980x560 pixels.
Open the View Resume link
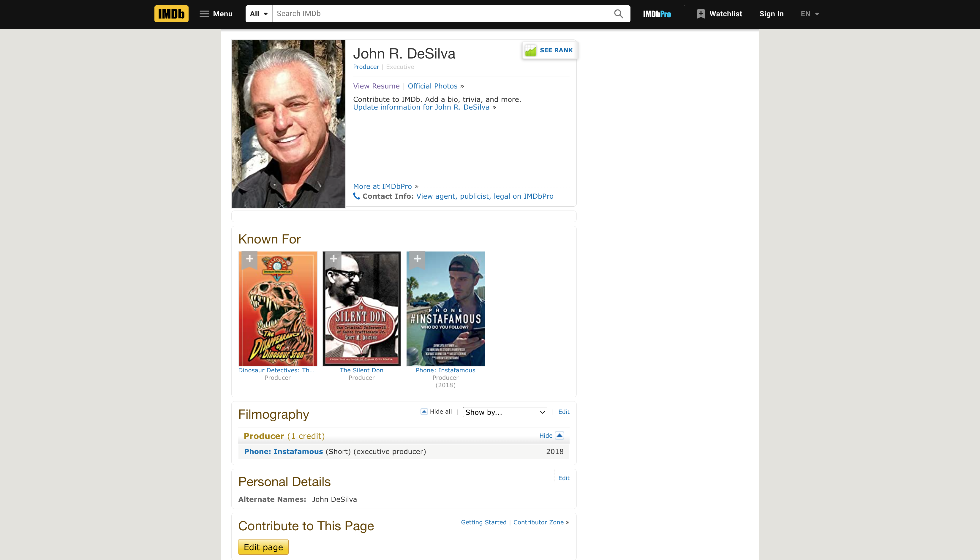tap(376, 86)
